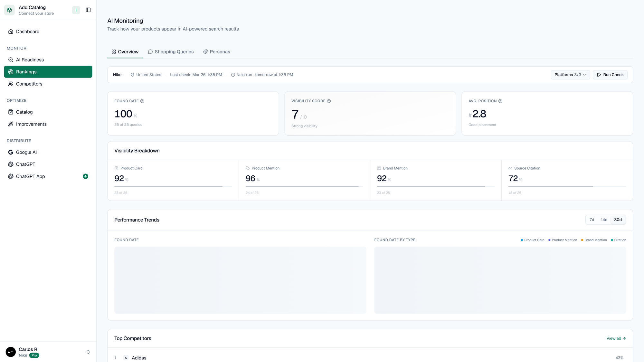Click the Avg. Position help icon
644x362 pixels.
[500, 101]
